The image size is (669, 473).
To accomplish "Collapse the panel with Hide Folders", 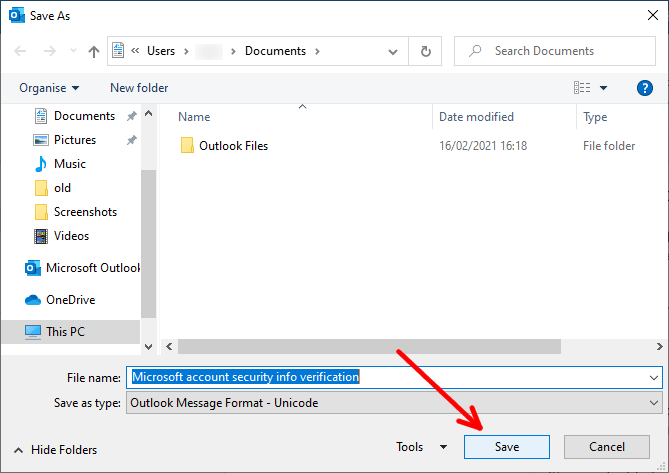I will tap(56, 450).
